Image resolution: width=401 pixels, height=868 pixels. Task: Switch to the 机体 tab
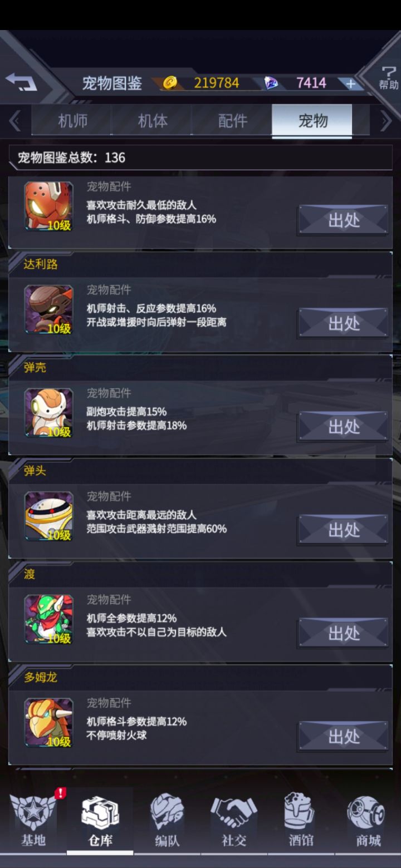click(152, 121)
